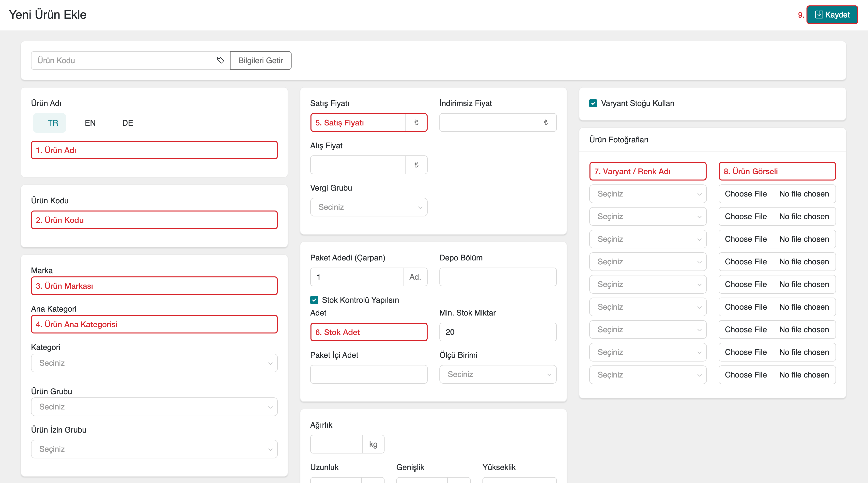Toggle the Varyant Stoğu Kullan checkbox
The image size is (868, 483).
click(x=593, y=103)
